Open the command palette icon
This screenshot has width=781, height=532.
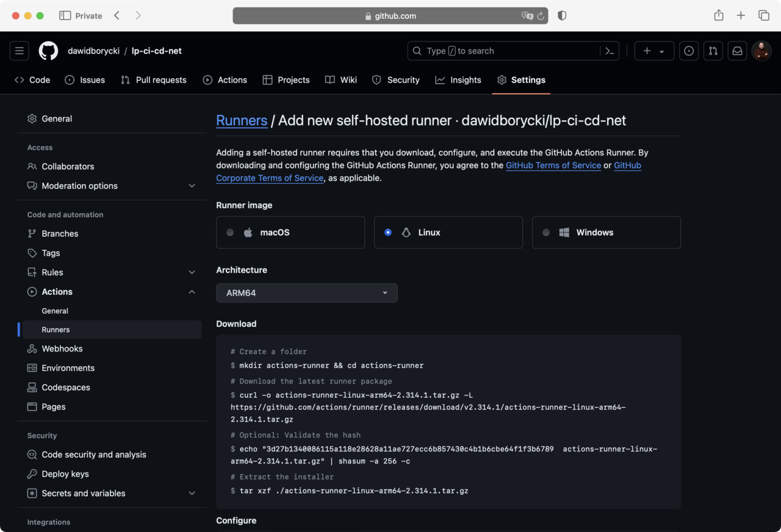click(609, 51)
